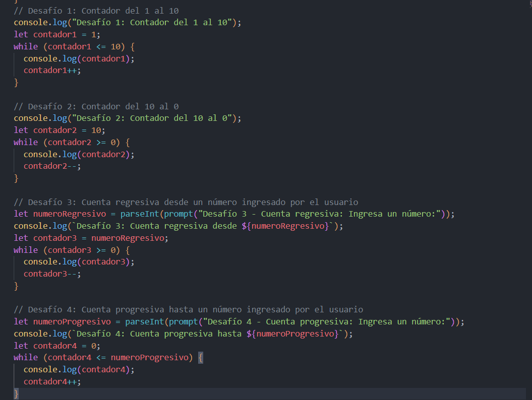
Task: Click the increment statement 'contador4++;'
Action: pyautogui.click(x=52, y=382)
